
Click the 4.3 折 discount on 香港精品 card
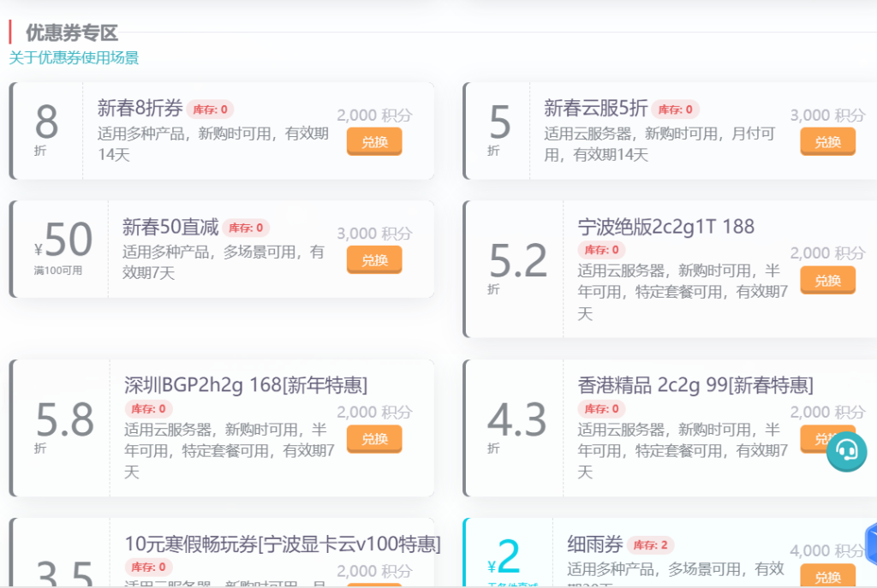[x=516, y=421]
